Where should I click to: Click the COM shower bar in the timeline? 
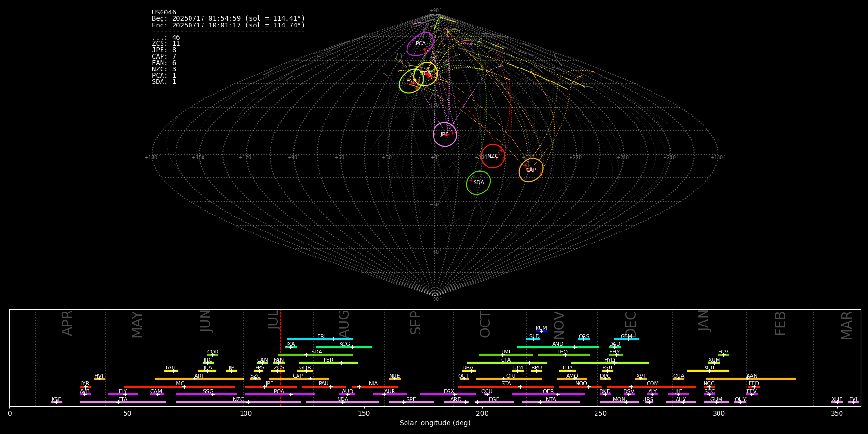tap(651, 386)
